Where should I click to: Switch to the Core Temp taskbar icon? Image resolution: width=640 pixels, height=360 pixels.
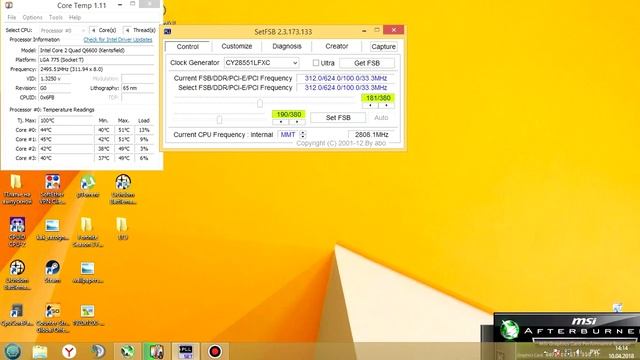[156, 351]
